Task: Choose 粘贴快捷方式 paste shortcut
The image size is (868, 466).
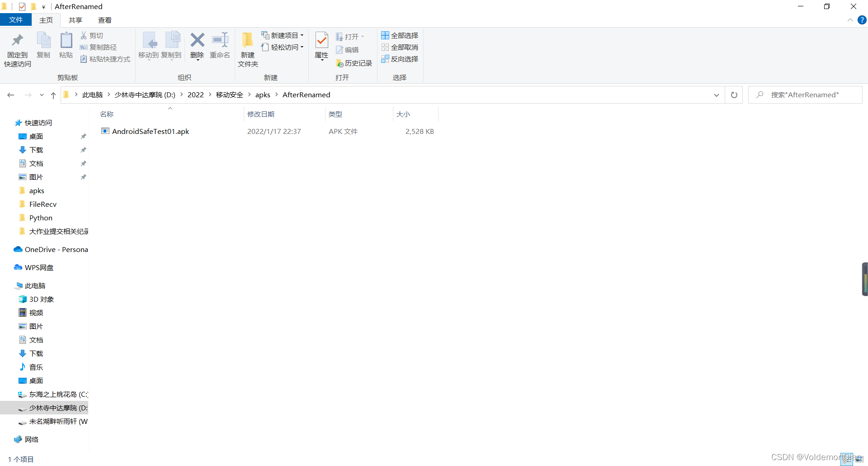Action: click(105, 59)
